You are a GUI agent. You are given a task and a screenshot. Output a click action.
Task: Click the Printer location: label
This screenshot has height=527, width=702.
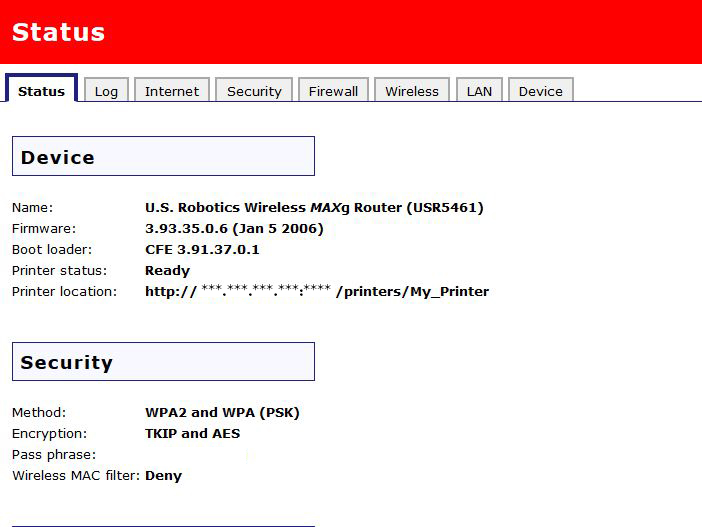click(x=64, y=291)
